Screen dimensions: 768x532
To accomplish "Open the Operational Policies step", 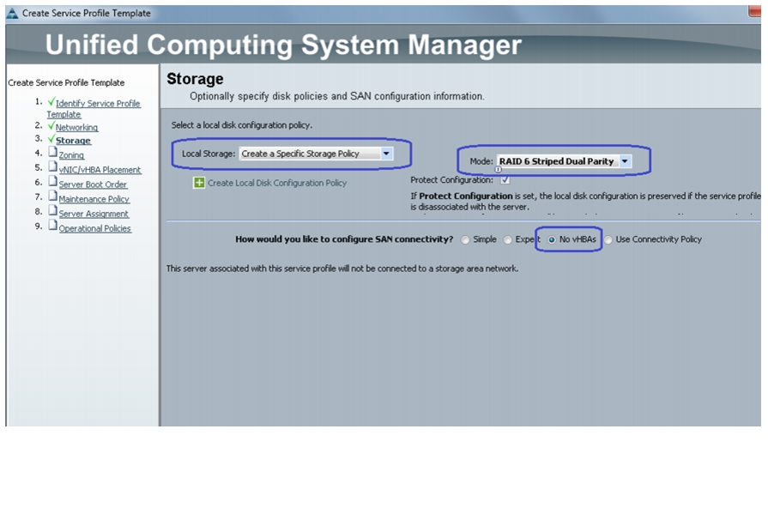I will pyautogui.click(x=95, y=229).
